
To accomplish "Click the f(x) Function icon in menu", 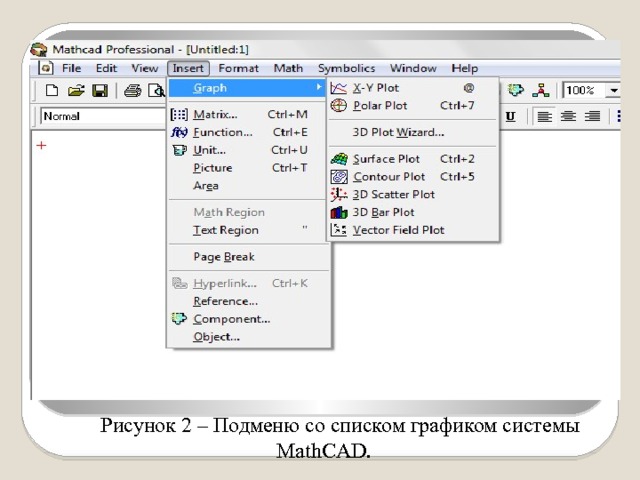I will click(x=179, y=132).
